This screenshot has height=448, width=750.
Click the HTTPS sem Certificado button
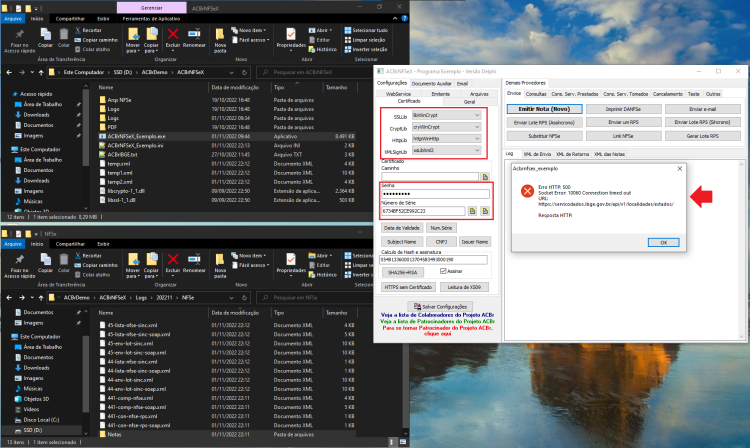pos(408,287)
